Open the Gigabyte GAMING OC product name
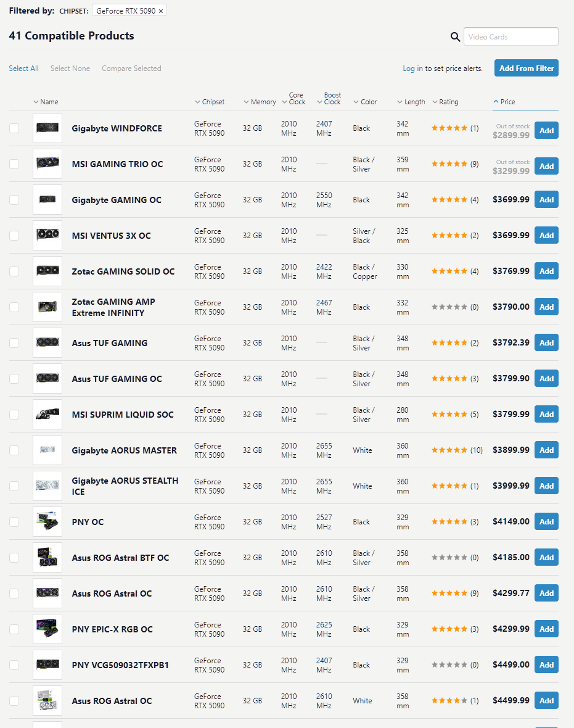This screenshot has width=574, height=728. click(117, 200)
